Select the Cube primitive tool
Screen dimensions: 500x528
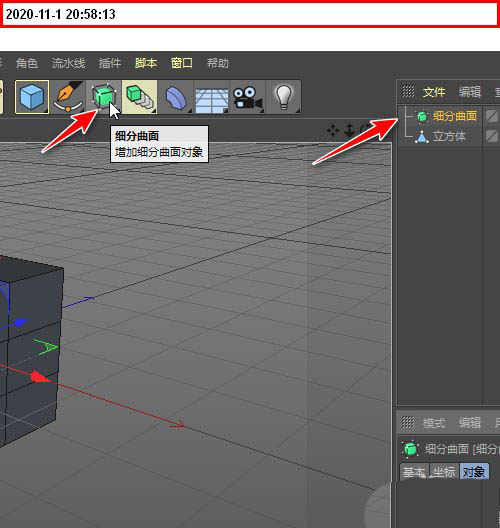[32, 97]
